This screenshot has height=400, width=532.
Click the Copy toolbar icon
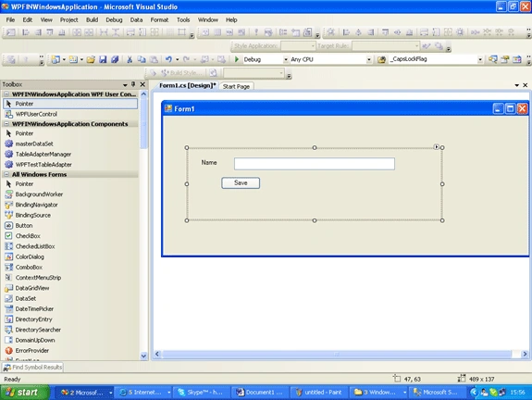pyautogui.click(x=142, y=60)
